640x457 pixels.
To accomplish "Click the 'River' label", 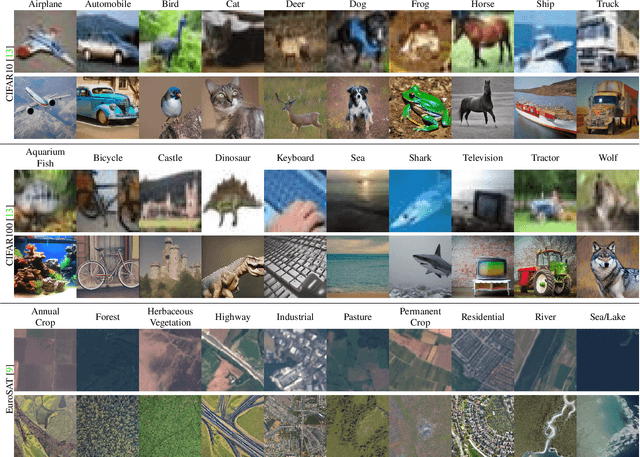I will [x=545, y=317].
